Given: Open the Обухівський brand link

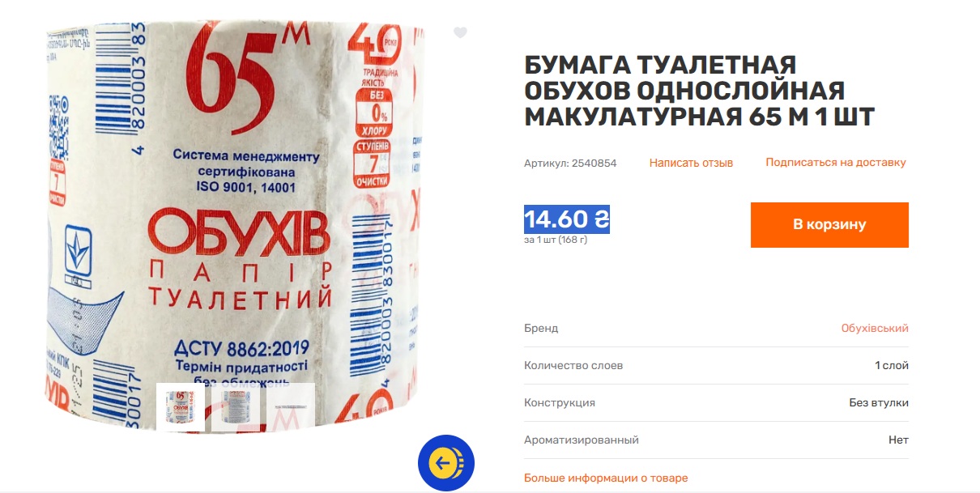Looking at the screenshot, I should [875, 329].
